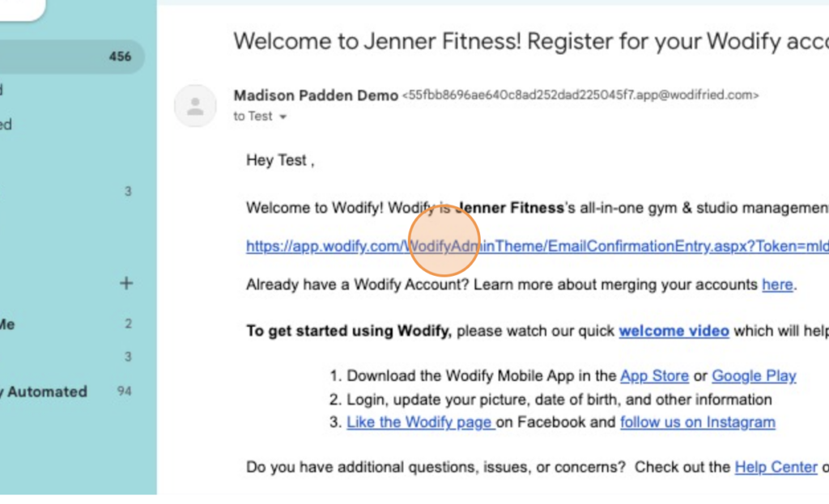Select the 'Me' label with count 2
This screenshot has width=829, height=504.
[x=66, y=324]
